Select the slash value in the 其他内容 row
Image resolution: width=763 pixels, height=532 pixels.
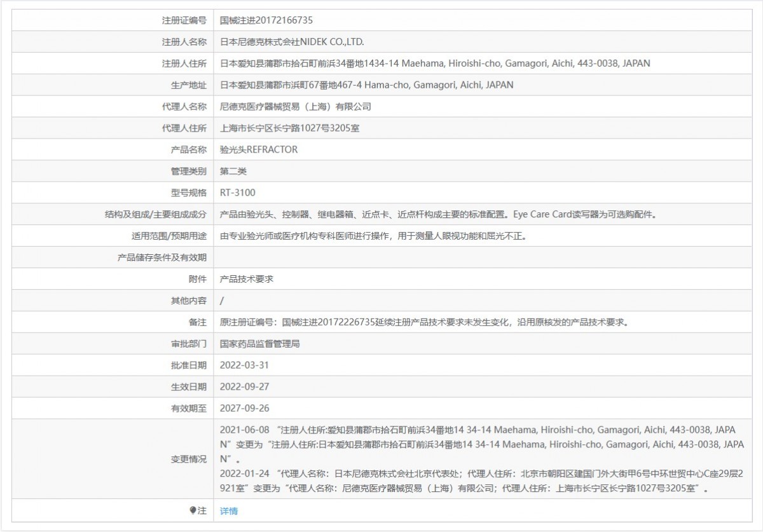click(221, 301)
